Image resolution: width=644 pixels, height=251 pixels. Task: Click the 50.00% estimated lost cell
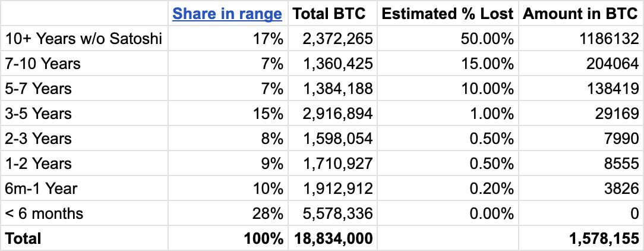tap(487, 39)
